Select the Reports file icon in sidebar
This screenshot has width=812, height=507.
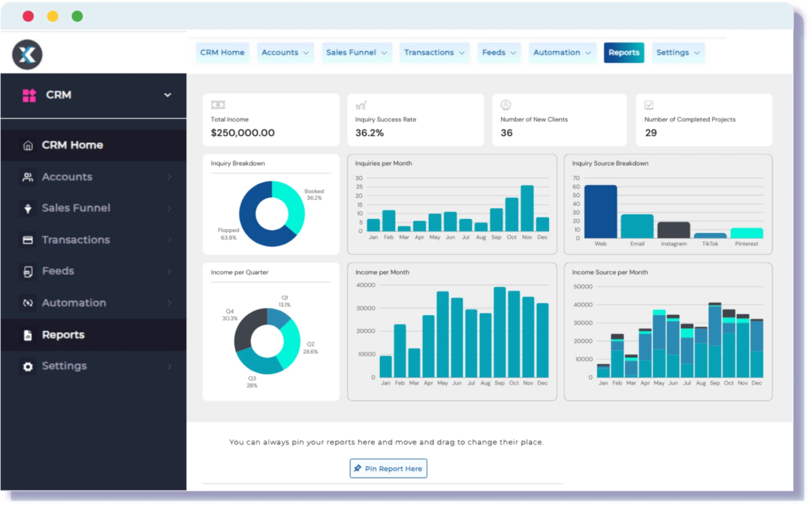coord(28,335)
